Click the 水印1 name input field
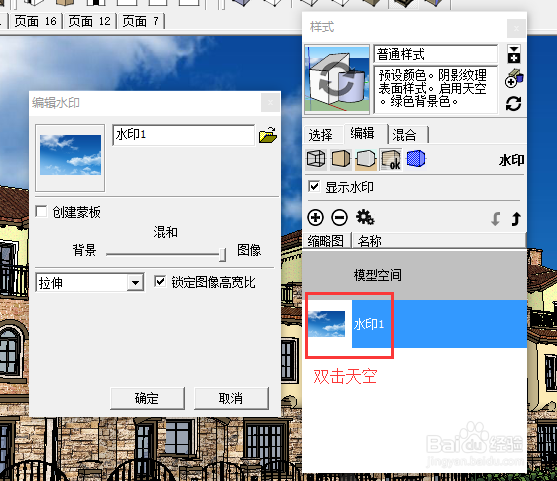 click(184, 135)
